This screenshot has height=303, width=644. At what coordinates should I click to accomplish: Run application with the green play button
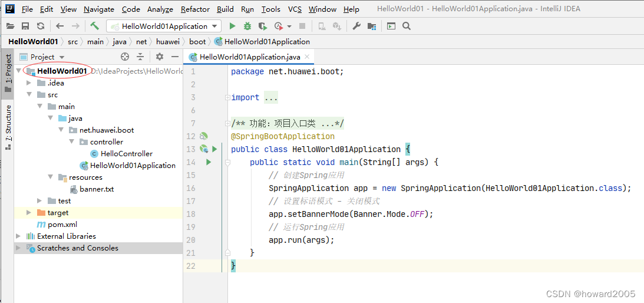(x=233, y=27)
